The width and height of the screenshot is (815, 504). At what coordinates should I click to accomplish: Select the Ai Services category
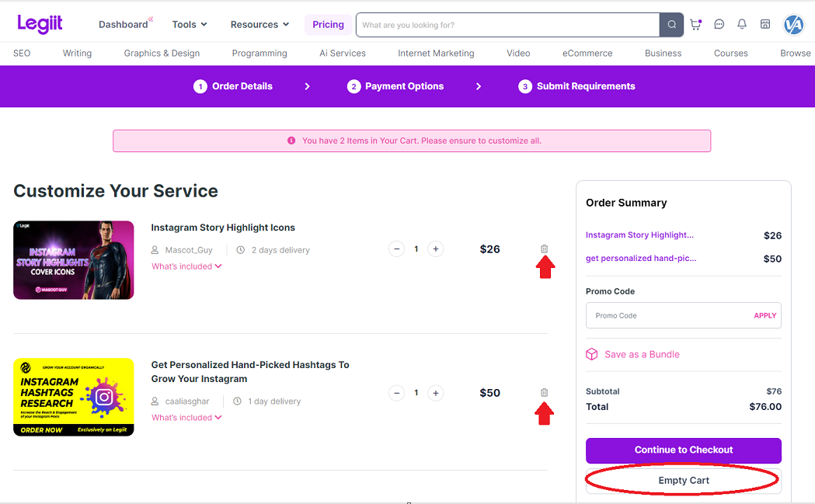(x=343, y=53)
